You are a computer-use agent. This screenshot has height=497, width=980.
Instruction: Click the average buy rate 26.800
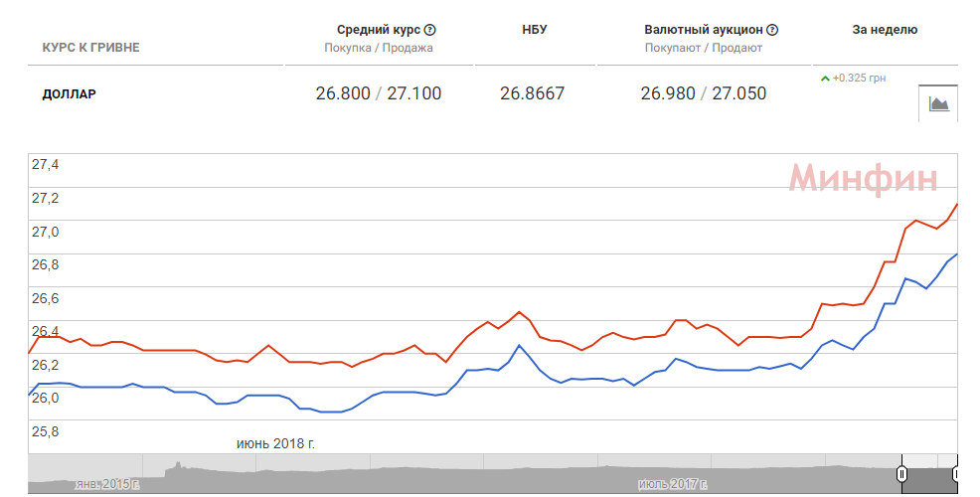point(342,94)
